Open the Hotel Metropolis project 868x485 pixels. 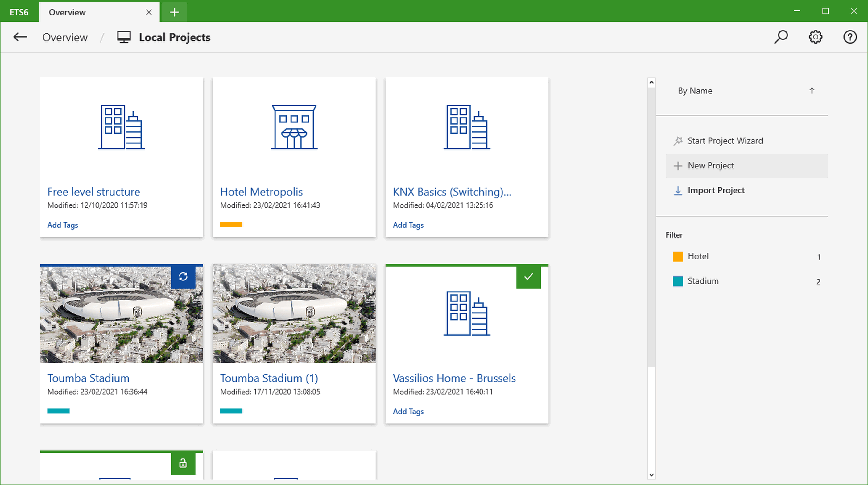click(262, 192)
